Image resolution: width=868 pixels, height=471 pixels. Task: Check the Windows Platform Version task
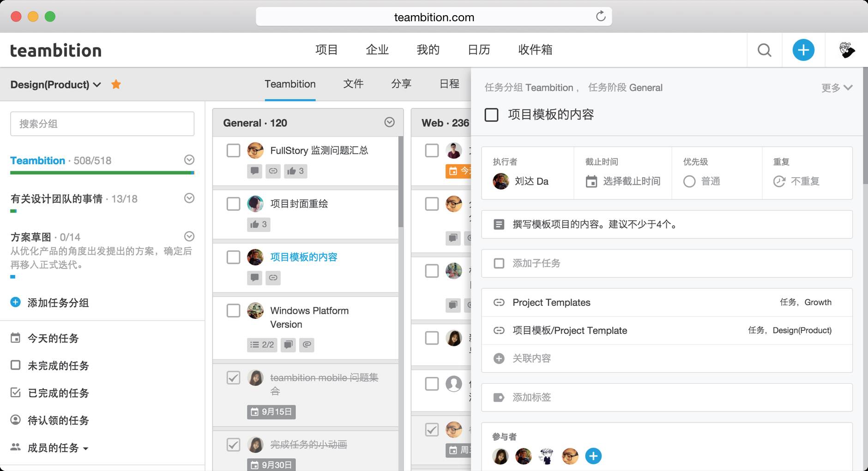[x=233, y=310]
